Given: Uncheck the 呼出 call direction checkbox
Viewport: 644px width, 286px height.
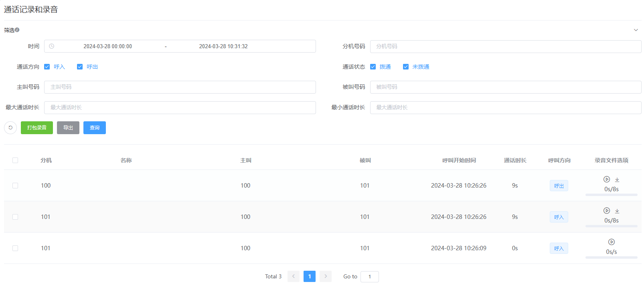Looking at the screenshot, I should (x=80, y=67).
